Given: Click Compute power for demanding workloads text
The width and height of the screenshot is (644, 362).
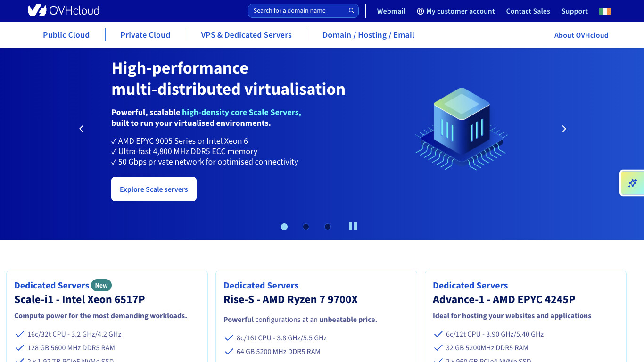Looking at the screenshot, I should point(100,316).
